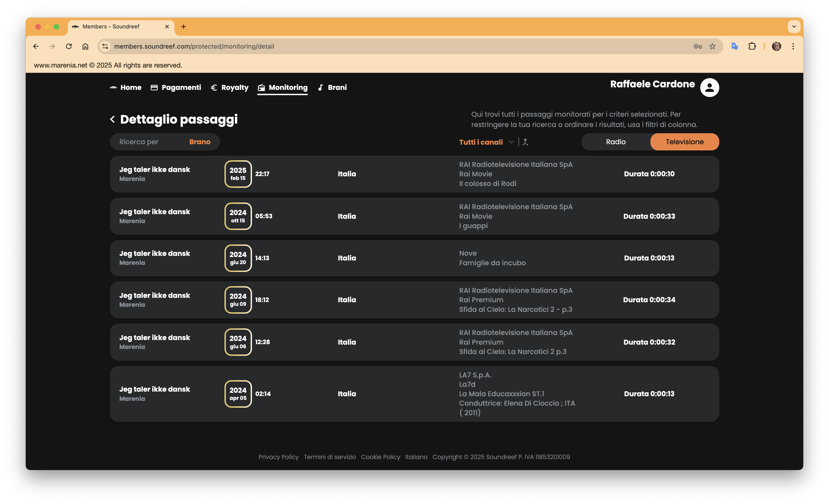Click the Raffaele Cardone user avatar icon
Screen dimensions: 829x504
(710, 87)
